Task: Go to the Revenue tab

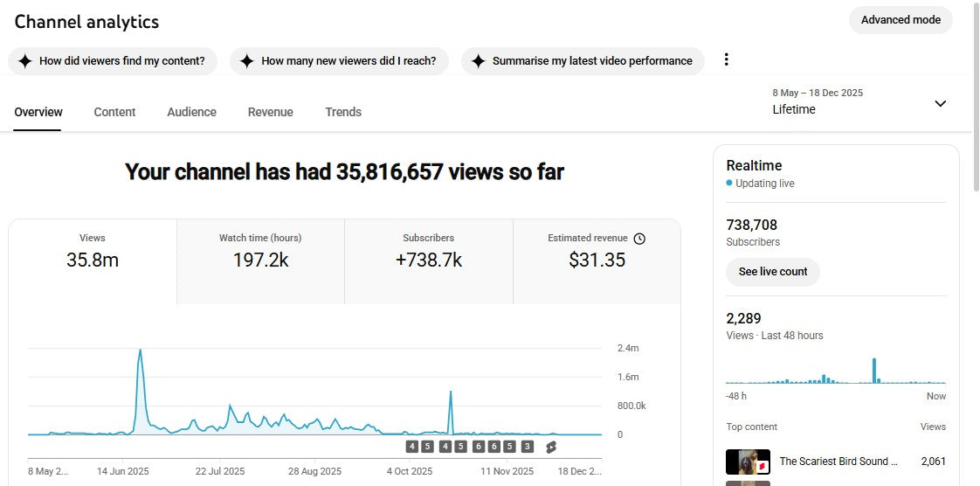Action: pyautogui.click(x=270, y=112)
